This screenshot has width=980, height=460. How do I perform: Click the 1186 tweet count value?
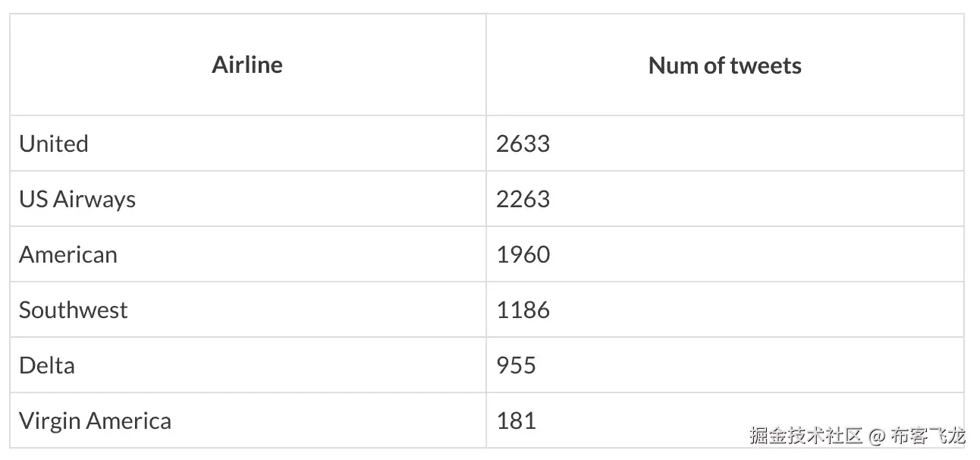(x=523, y=310)
